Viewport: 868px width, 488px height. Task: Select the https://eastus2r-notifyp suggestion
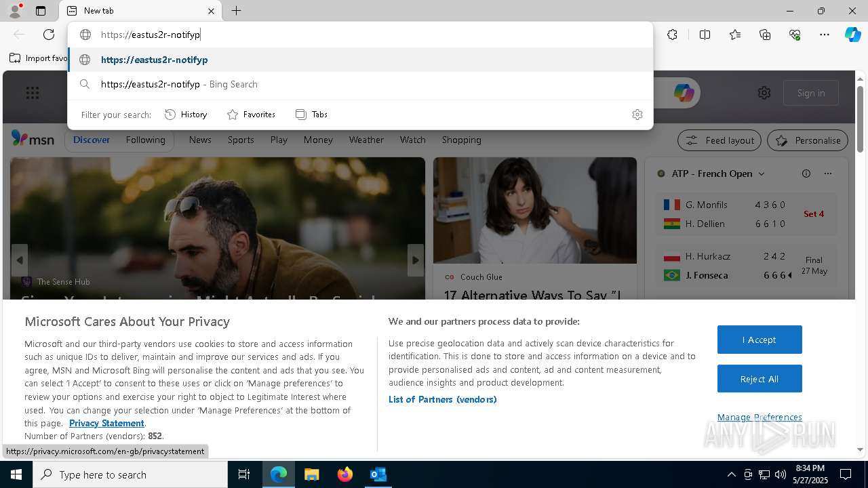[x=360, y=60]
